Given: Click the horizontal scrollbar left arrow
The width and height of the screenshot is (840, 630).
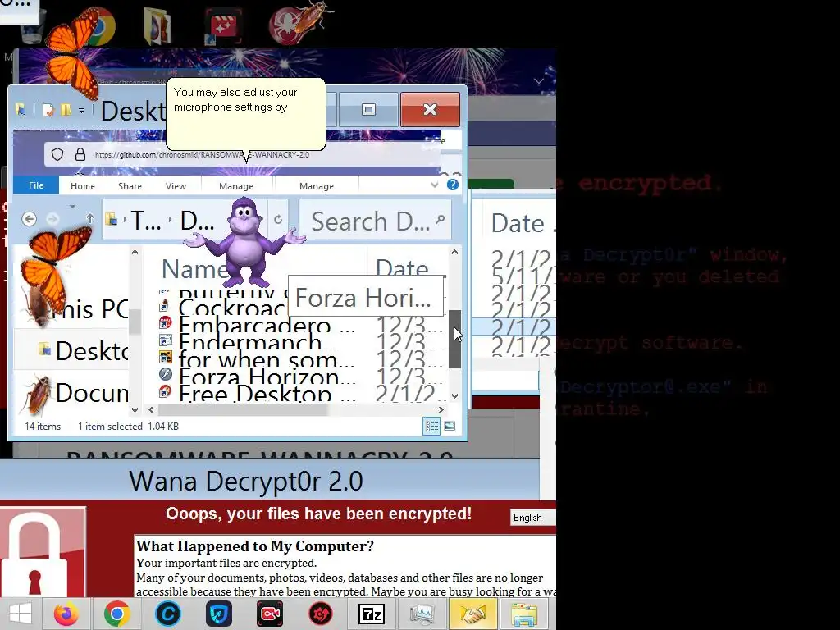Looking at the screenshot, I should point(151,410).
